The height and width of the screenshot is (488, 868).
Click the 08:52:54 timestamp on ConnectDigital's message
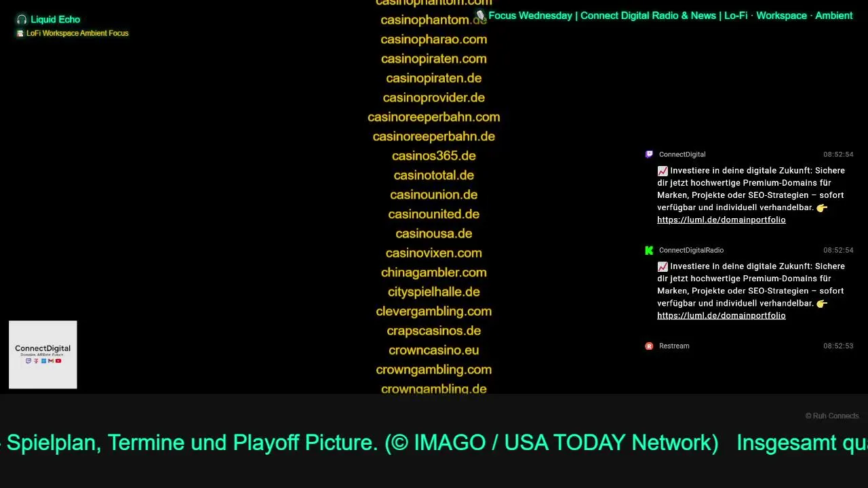(838, 155)
